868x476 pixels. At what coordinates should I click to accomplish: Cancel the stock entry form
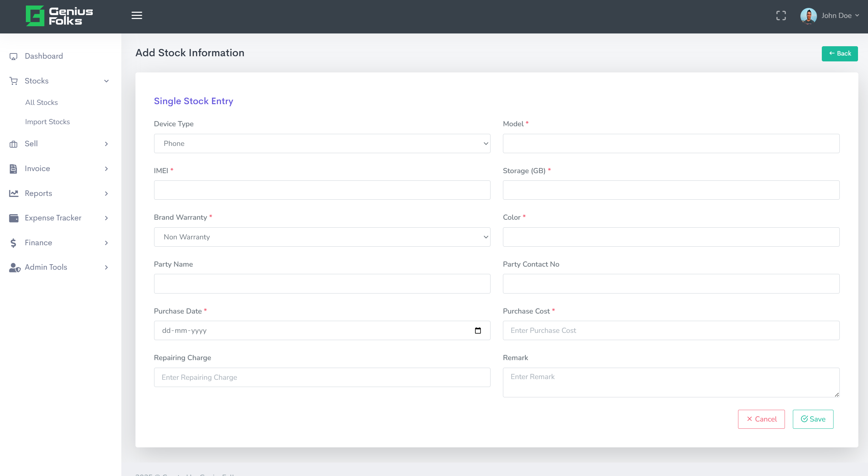click(761, 419)
